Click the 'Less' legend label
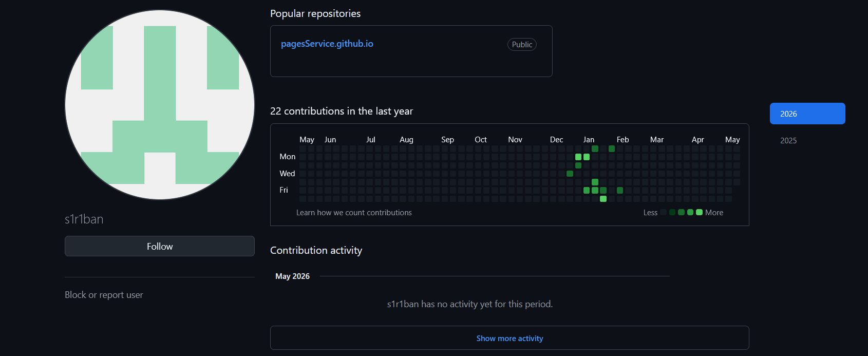Screen dimensions: 868x356 tap(650, 213)
